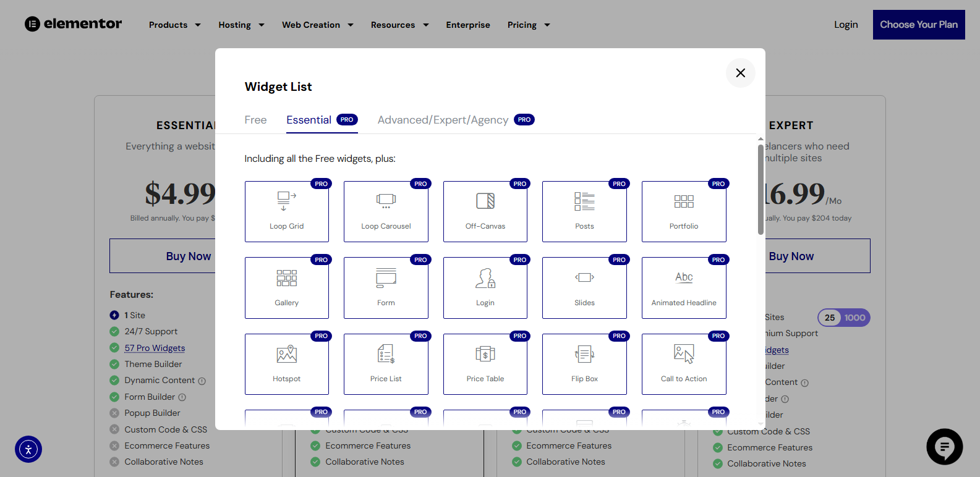
Task: Click the 'Popup Builder' feature text
Action: [152, 413]
